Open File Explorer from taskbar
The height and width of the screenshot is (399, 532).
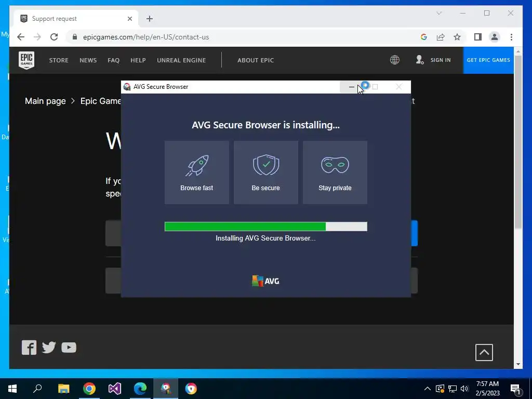(63, 389)
